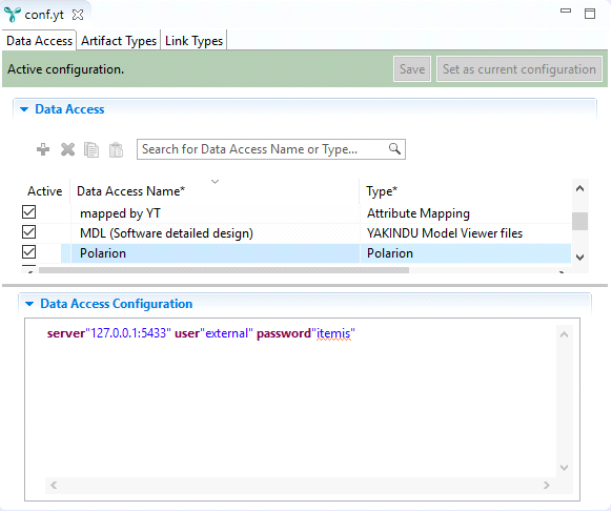Screen dimensions: 611x511
Task: Select the mapped by YT row name
Action: (x=120, y=213)
